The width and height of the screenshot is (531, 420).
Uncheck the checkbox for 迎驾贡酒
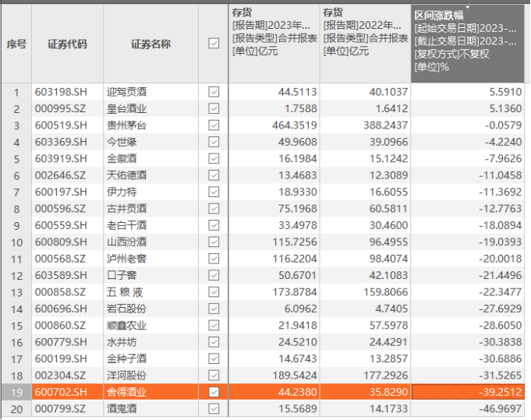point(214,92)
